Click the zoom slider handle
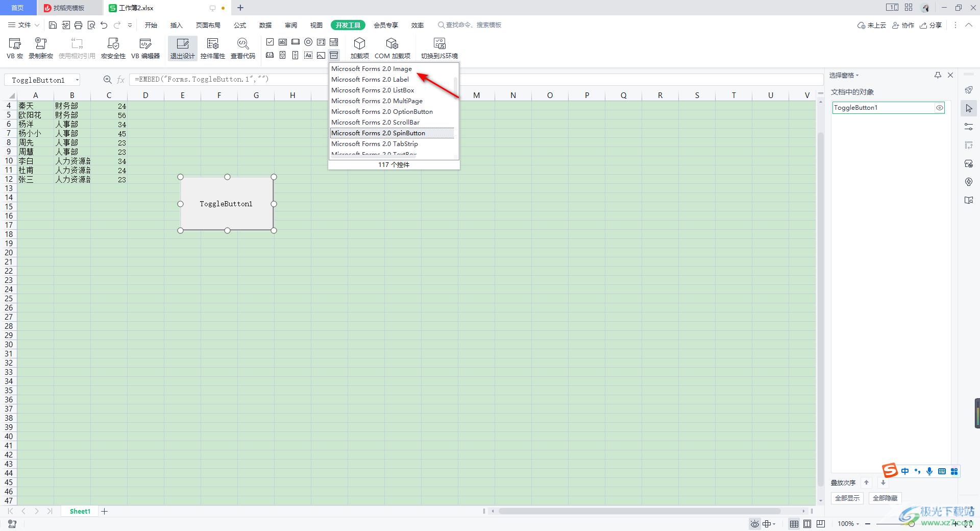980x531 pixels. (912, 524)
